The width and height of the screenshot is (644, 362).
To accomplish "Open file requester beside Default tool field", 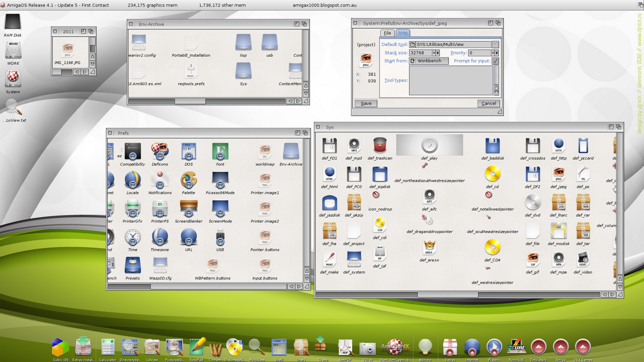I will point(413,45).
